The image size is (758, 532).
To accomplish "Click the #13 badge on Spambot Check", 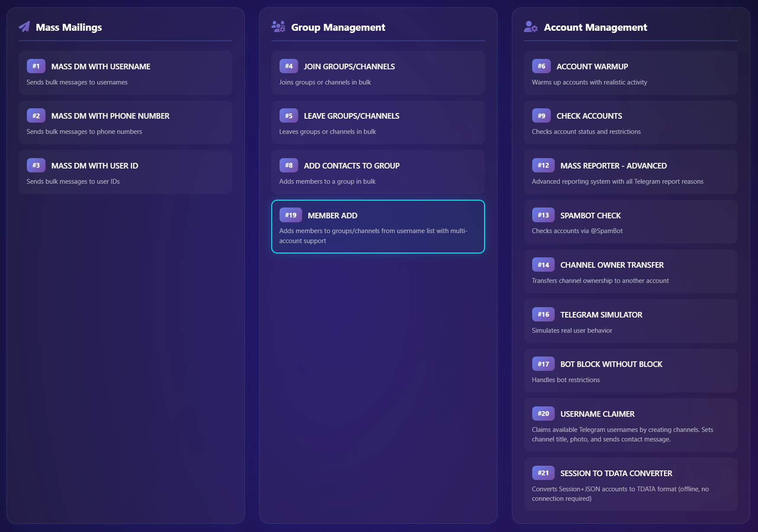I will [543, 215].
